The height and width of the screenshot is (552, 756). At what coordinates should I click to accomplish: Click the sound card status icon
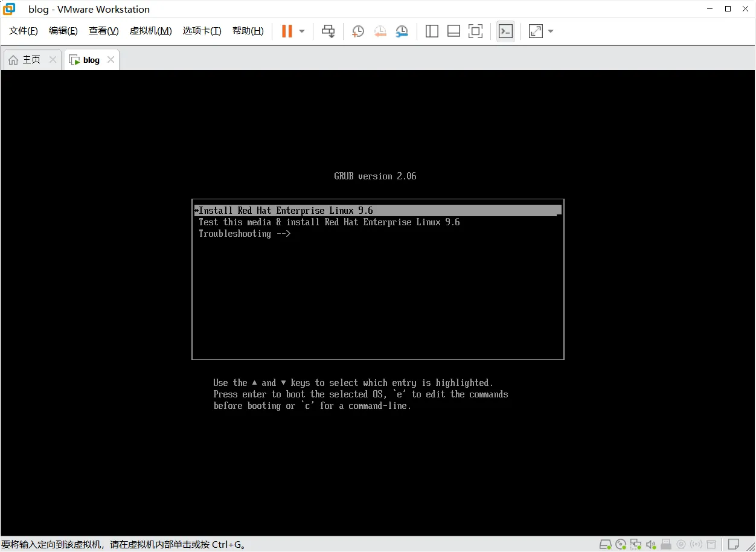pyautogui.click(x=651, y=545)
